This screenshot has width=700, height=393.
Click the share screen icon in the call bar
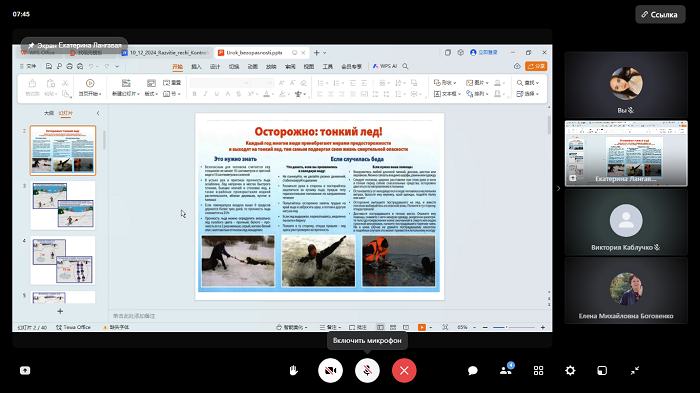25,370
